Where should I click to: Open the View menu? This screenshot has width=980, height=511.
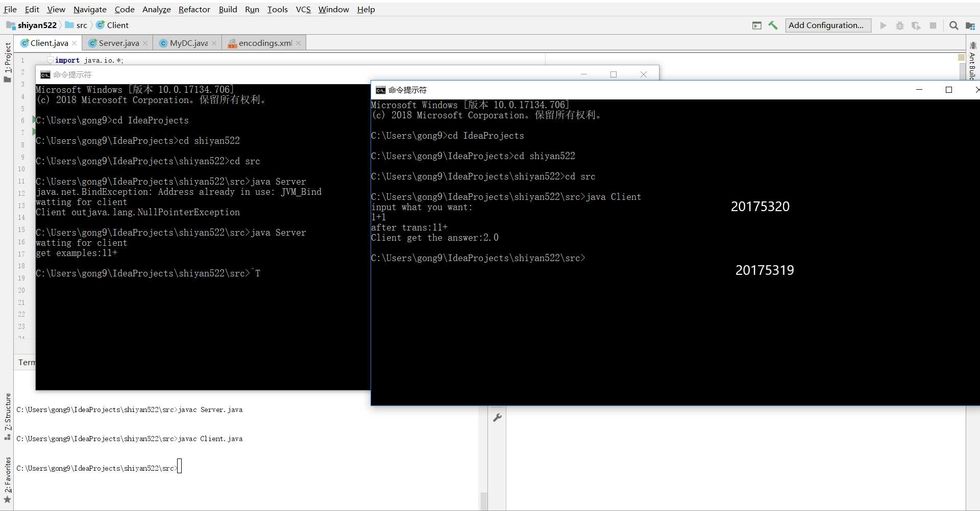[56, 9]
